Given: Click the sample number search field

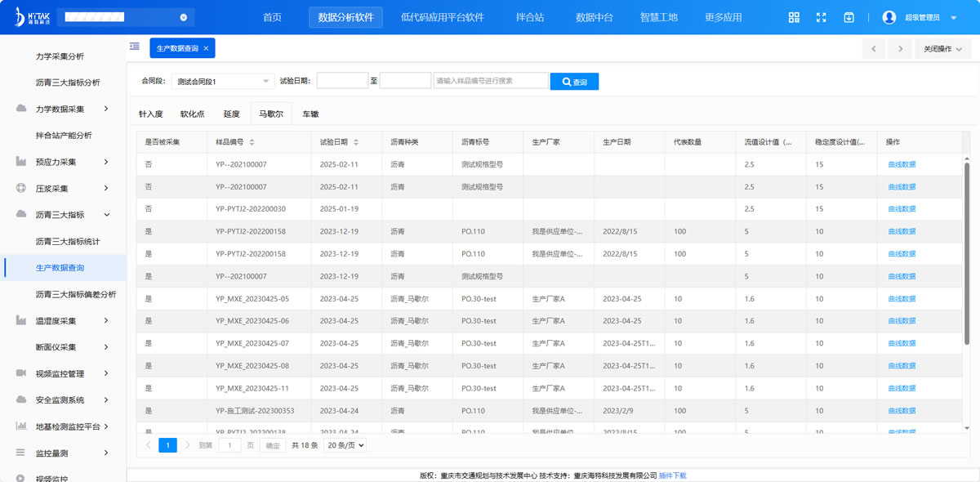Looking at the screenshot, I should [490, 81].
